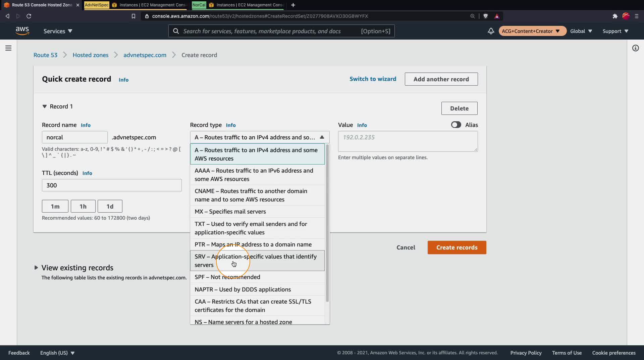Expand the View existing records section
This screenshot has height=360, width=644.
(36, 268)
